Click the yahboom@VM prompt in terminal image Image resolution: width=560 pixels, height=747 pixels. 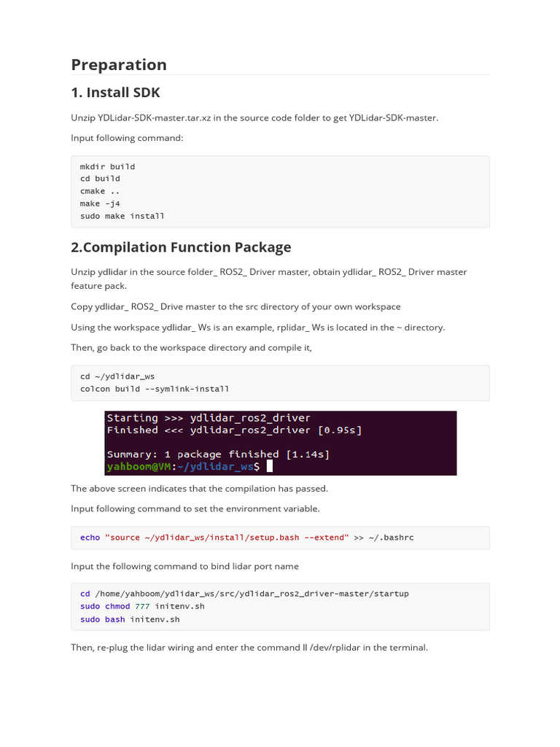[x=139, y=466]
